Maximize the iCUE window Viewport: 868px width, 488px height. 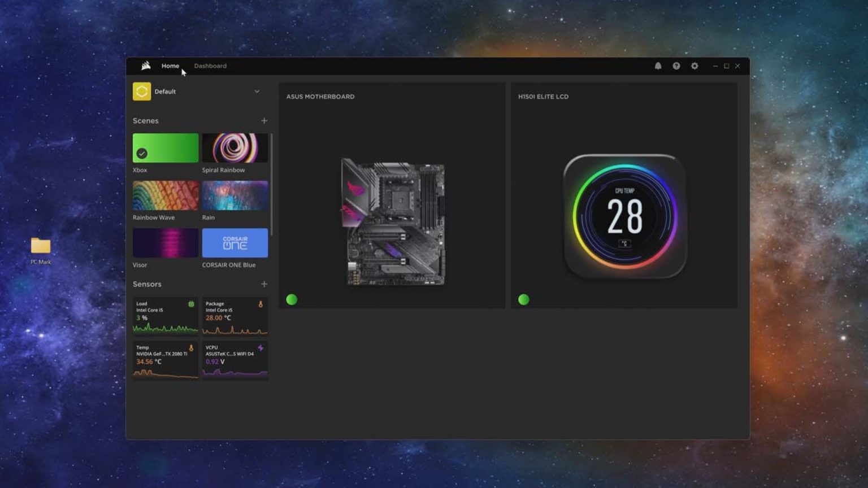(x=727, y=66)
